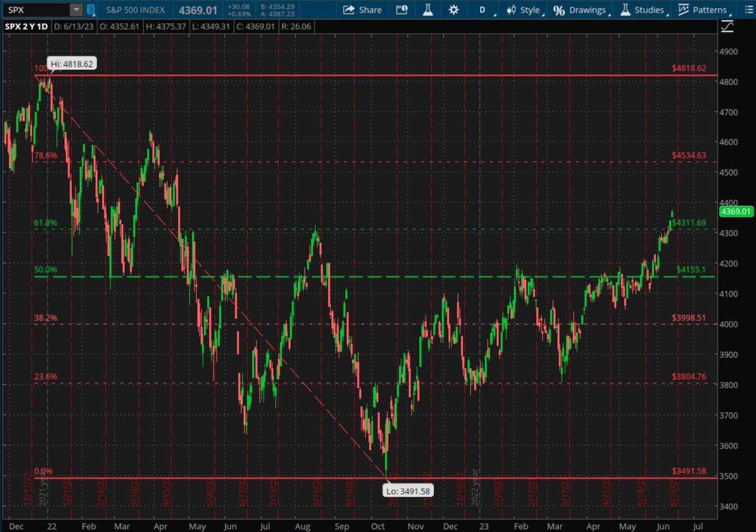Image resolution: width=756 pixels, height=532 pixels.
Task: Select the $3804.76 Fibonacci level label
Action: click(x=689, y=376)
